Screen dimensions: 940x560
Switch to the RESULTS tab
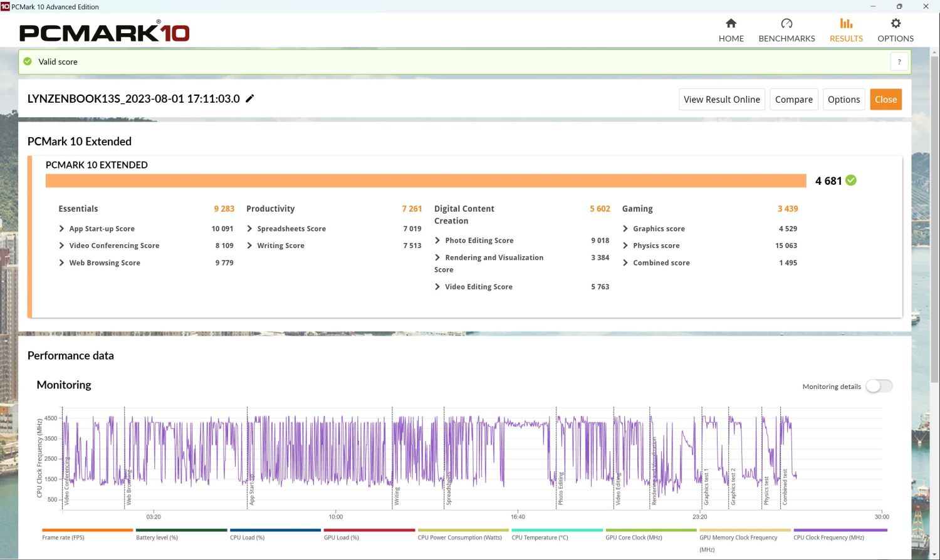click(846, 30)
